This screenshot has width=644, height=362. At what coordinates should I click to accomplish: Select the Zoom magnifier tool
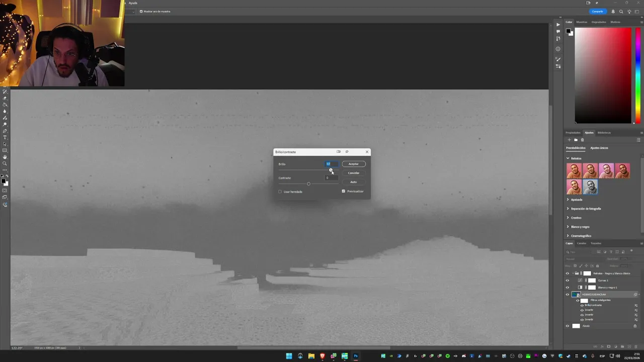tap(5, 163)
